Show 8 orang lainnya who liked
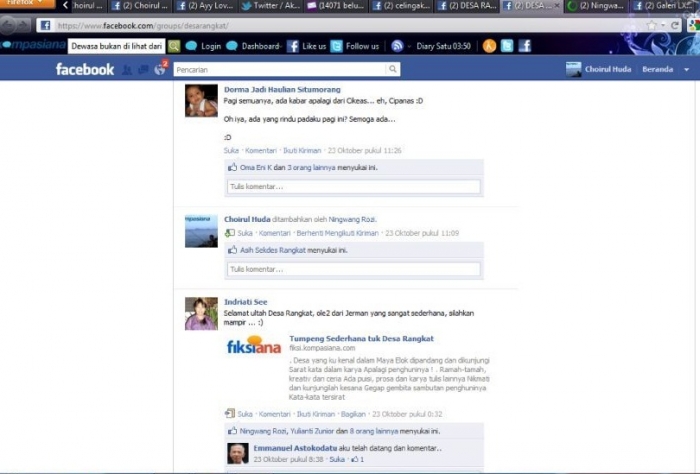 pyautogui.click(x=374, y=431)
